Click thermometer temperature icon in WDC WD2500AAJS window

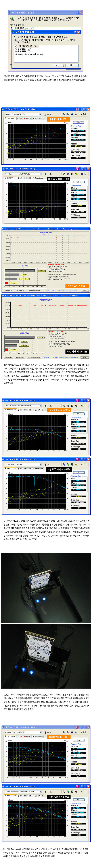[x=46, y=406]
